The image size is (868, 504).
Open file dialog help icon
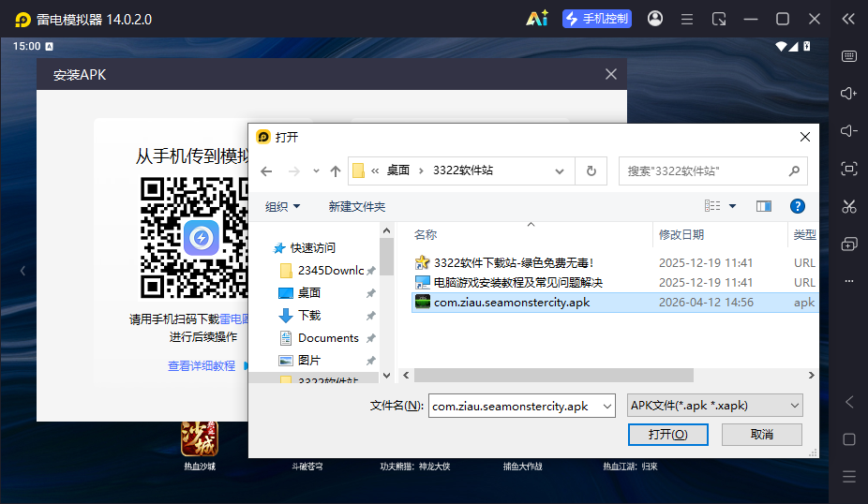[797, 206]
